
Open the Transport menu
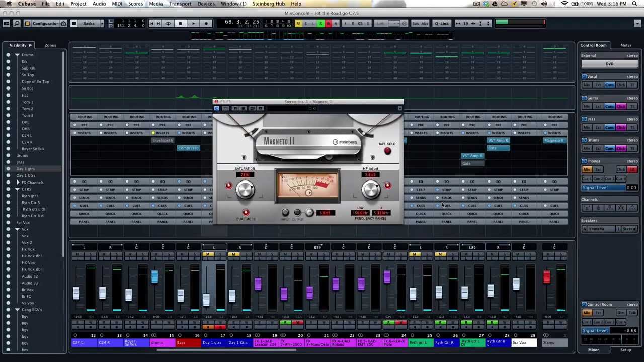coord(180,4)
